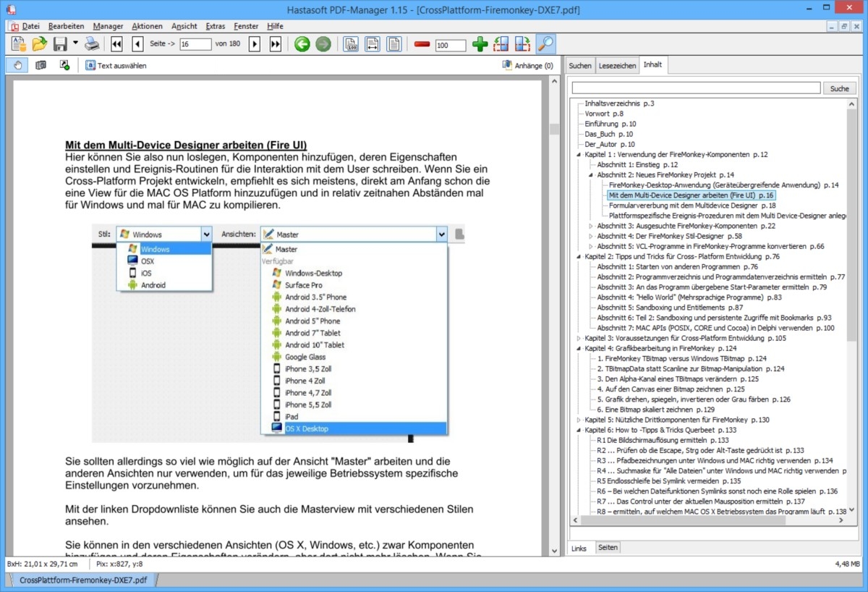
Task: Open the save options dropdown arrow
Action: click(x=75, y=44)
